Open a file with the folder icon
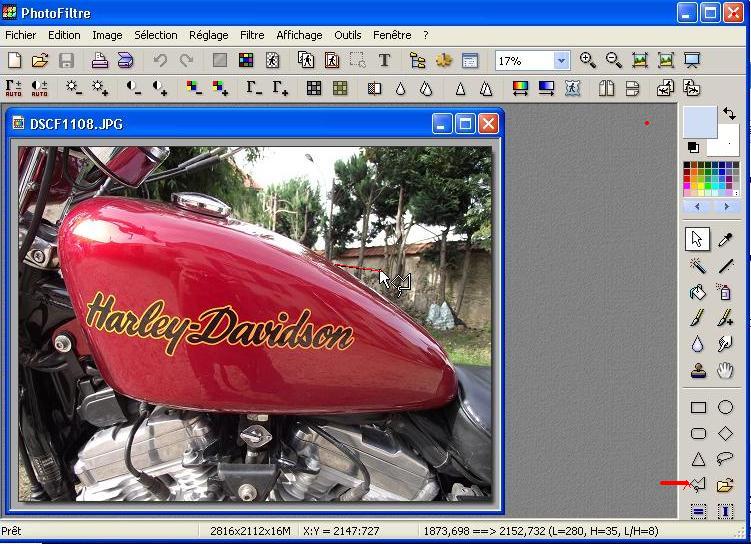The height and width of the screenshot is (544, 751). tap(40, 60)
